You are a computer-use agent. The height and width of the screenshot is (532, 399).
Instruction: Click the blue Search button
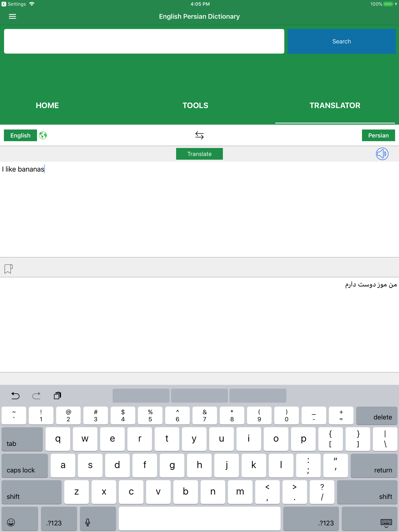pyautogui.click(x=342, y=41)
